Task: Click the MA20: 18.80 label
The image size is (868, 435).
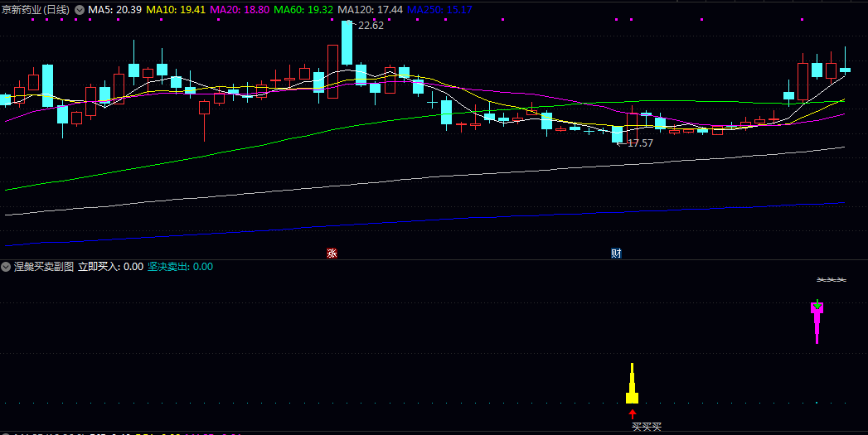Action: pyautogui.click(x=240, y=10)
